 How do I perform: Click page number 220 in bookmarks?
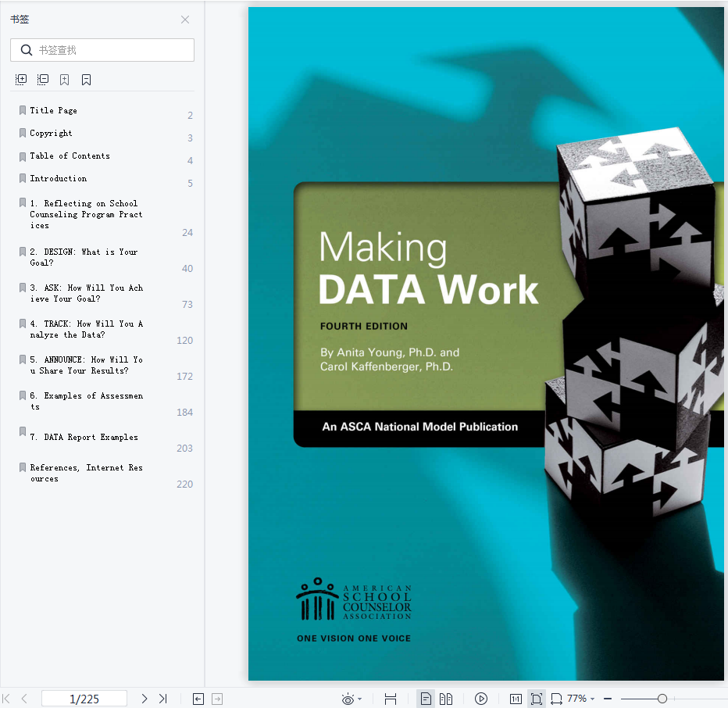click(185, 485)
